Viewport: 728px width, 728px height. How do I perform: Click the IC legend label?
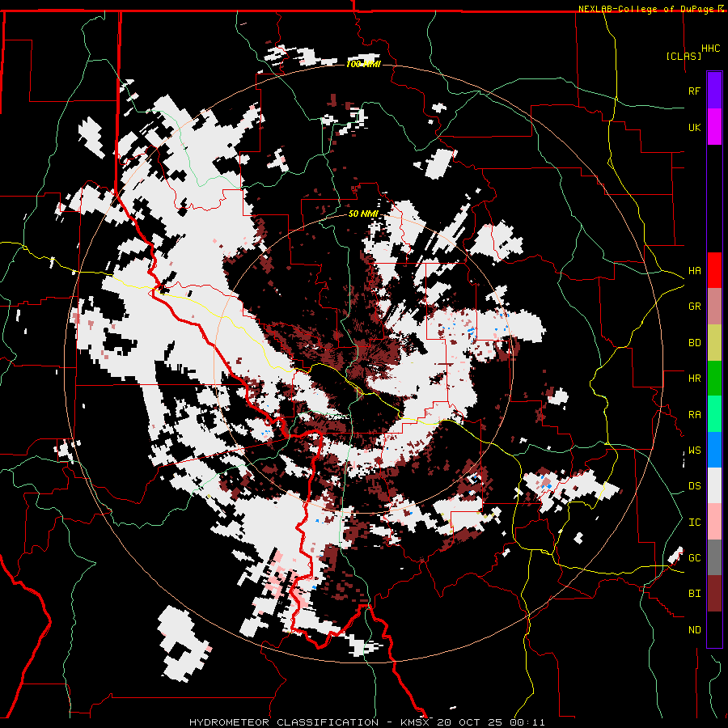coord(694,523)
